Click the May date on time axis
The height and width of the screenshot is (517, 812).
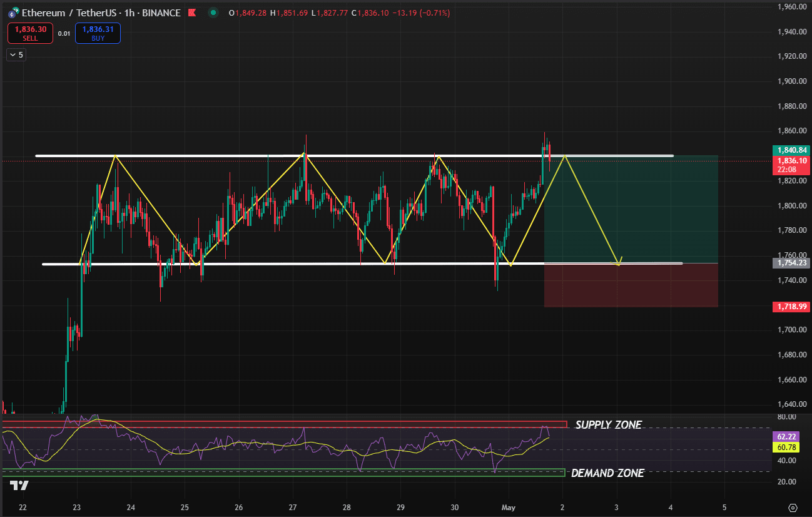pos(508,507)
